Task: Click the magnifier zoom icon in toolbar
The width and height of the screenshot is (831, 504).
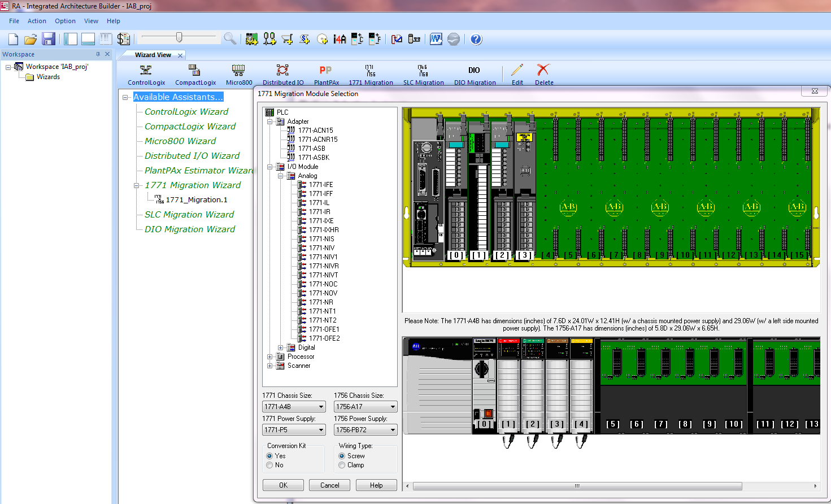Action: pyautogui.click(x=230, y=38)
